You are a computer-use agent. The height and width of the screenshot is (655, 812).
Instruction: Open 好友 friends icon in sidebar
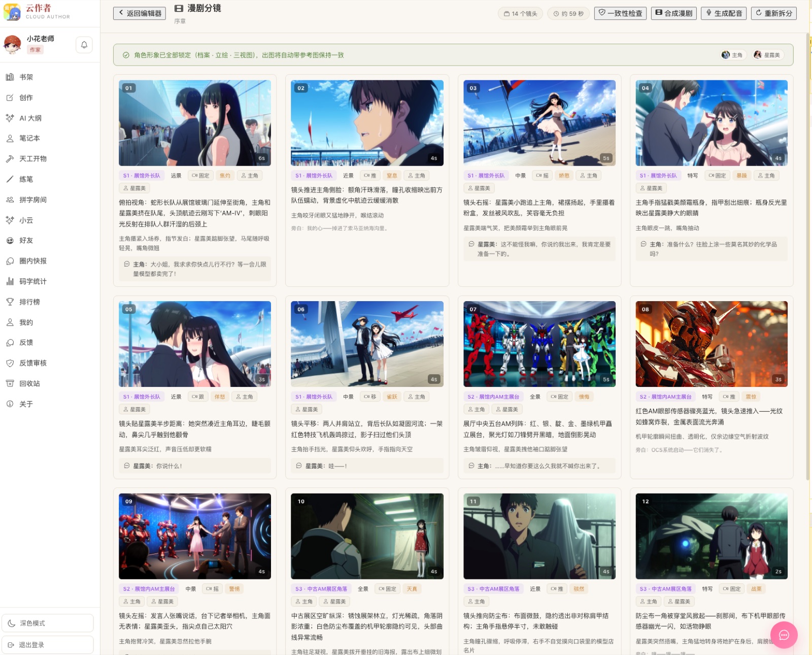pyautogui.click(x=10, y=241)
